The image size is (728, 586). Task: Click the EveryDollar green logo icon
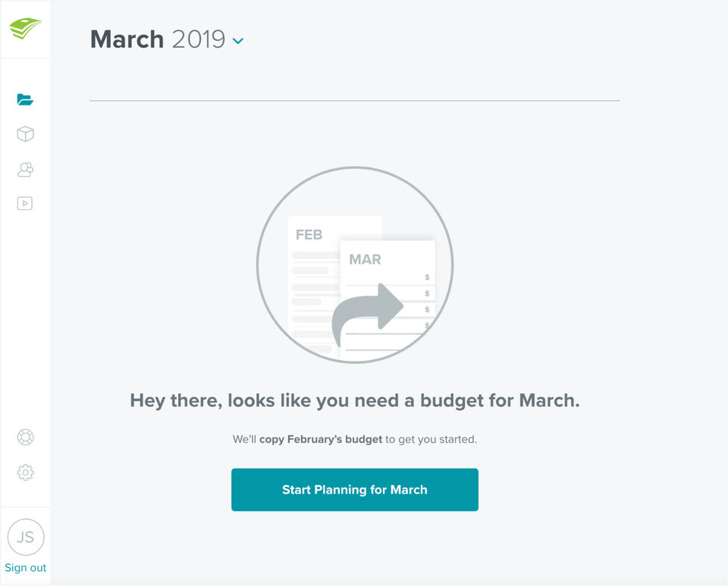[25, 29]
